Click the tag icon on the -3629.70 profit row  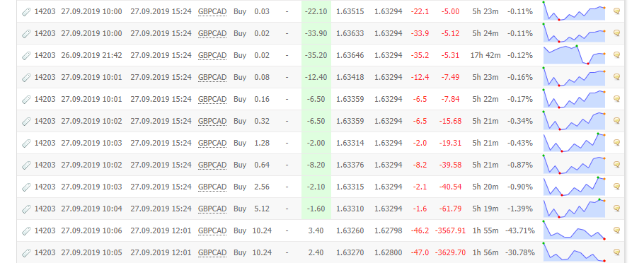pos(26,252)
